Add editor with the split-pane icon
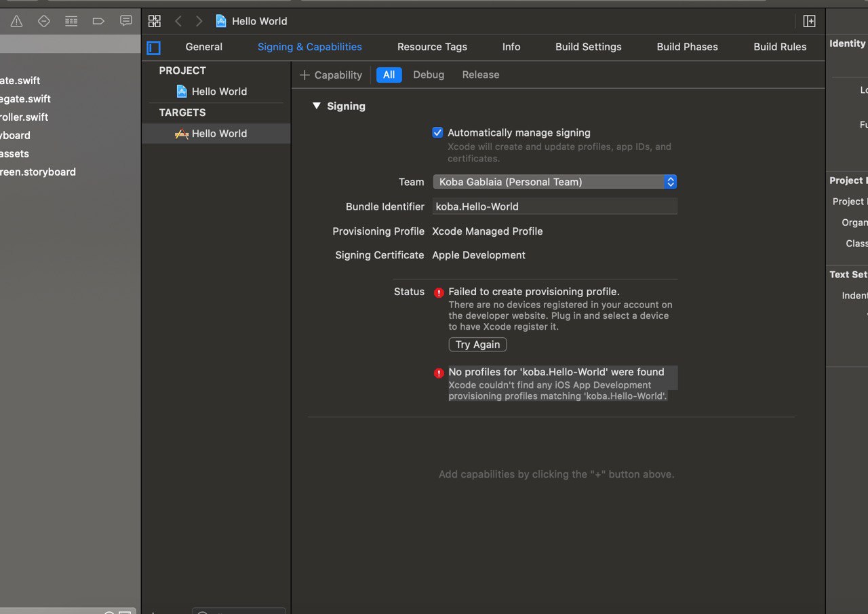This screenshot has height=614, width=868. [809, 21]
